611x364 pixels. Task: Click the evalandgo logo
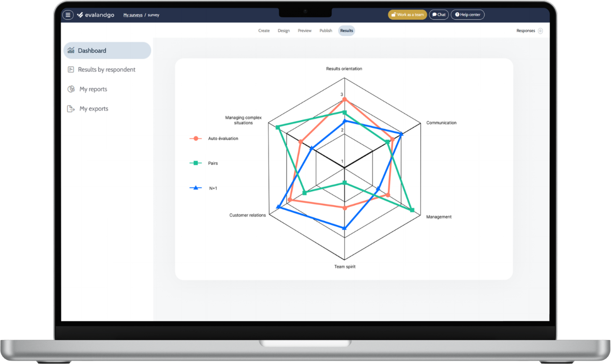tap(96, 15)
